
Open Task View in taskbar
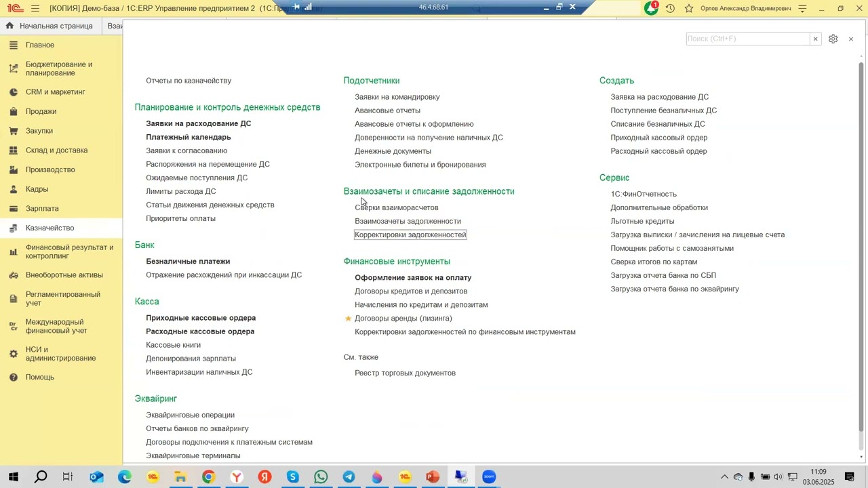coord(68,477)
